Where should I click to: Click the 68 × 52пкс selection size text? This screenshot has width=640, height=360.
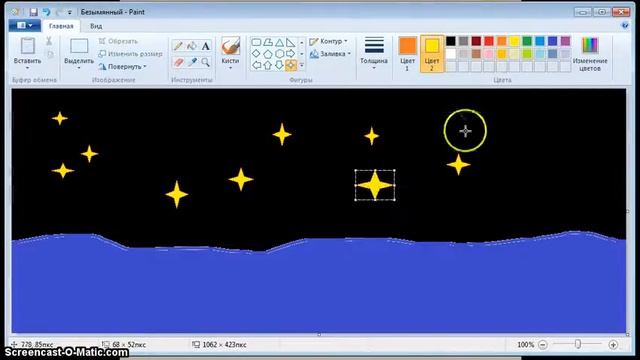[x=129, y=345]
